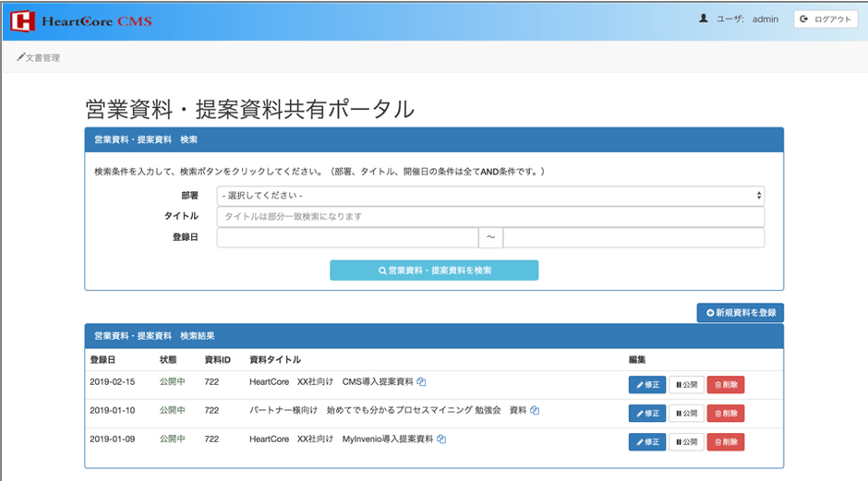Viewport: 868px width, 481px height.
Task: Click the user profile icon
Action: (704, 18)
